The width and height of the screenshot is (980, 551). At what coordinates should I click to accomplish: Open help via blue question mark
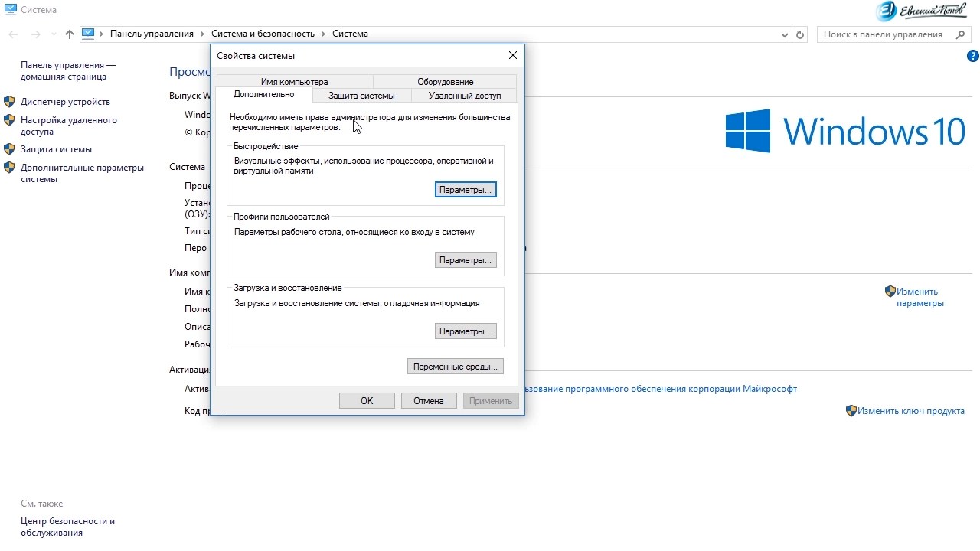pos(973,56)
